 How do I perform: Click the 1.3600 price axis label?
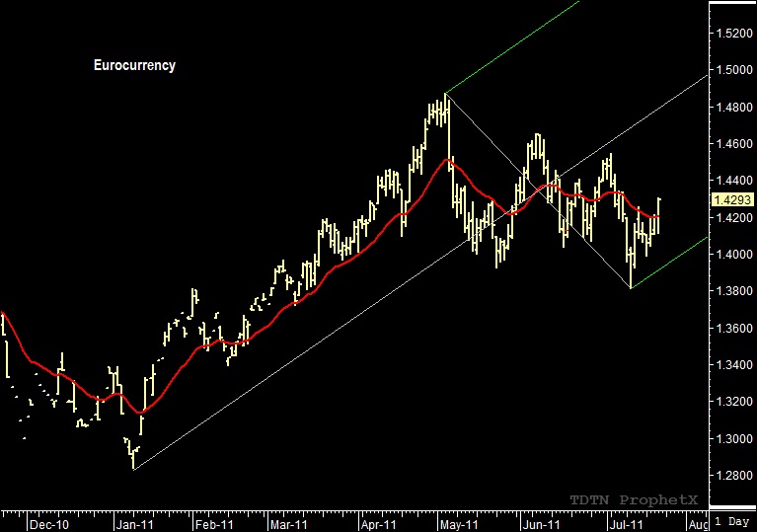(x=734, y=329)
